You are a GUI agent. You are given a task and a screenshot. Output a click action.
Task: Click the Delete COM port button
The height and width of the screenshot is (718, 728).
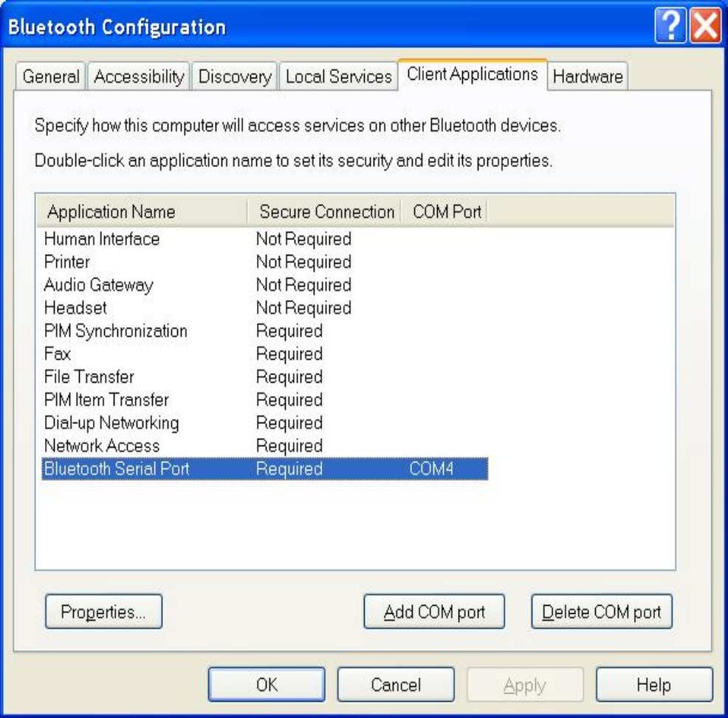coord(602,612)
